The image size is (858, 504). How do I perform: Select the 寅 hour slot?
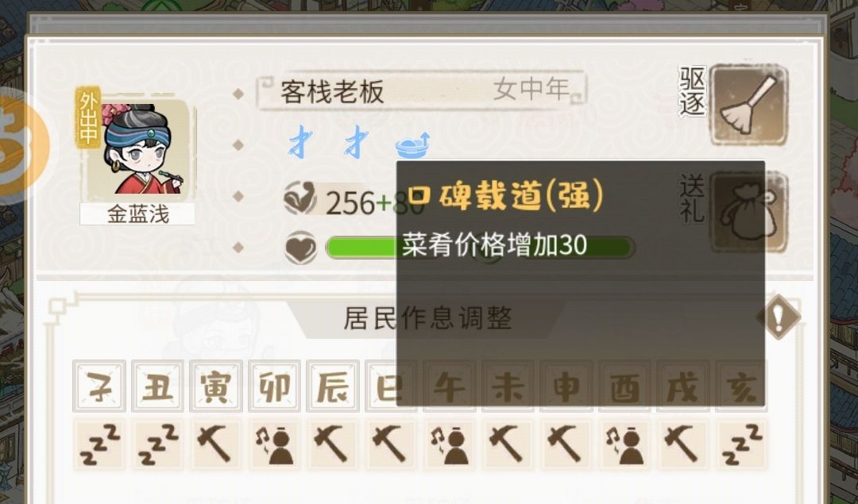tap(216, 386)
